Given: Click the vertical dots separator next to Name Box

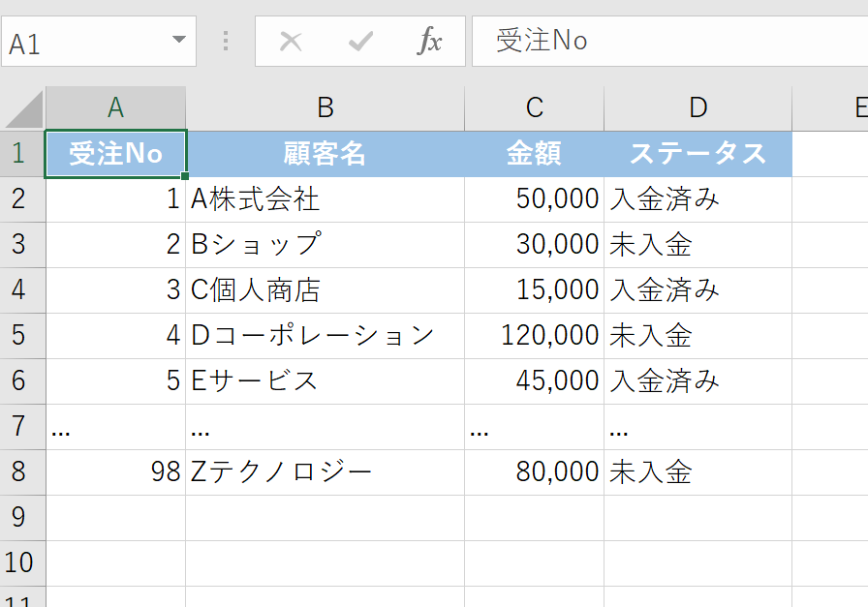Looking at the screenshot, I should pos(225,41).
